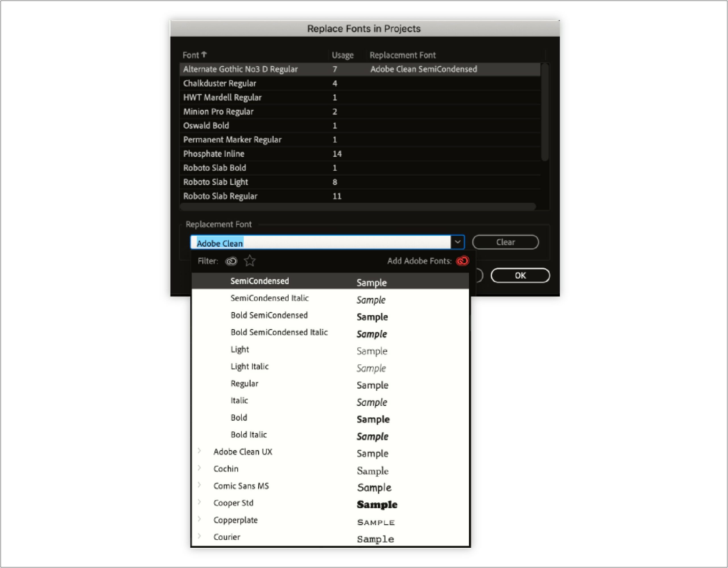Viewport: 728px width, 568px height.
Task: Click the Adobe Clean font name field
Action: [x=320, y=242]
